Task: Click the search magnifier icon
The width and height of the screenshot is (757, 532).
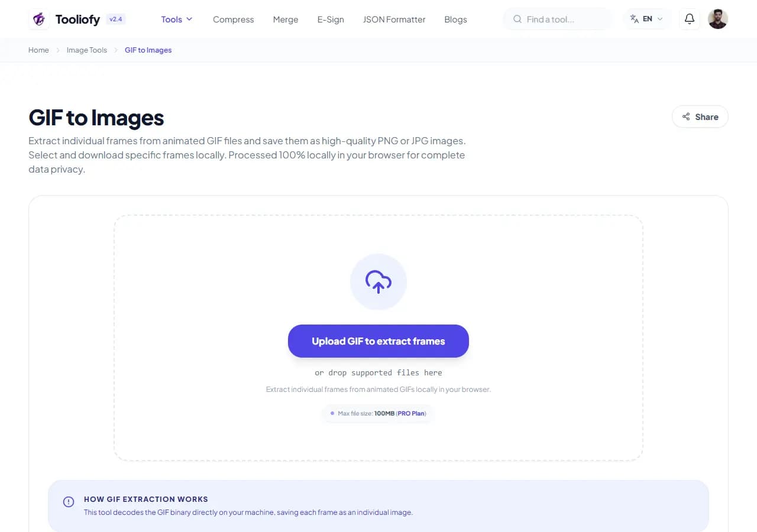Action: 517,20
